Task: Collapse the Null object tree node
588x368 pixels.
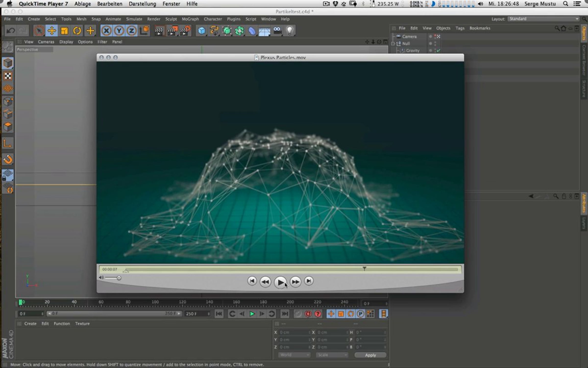Action: (393, 44)
